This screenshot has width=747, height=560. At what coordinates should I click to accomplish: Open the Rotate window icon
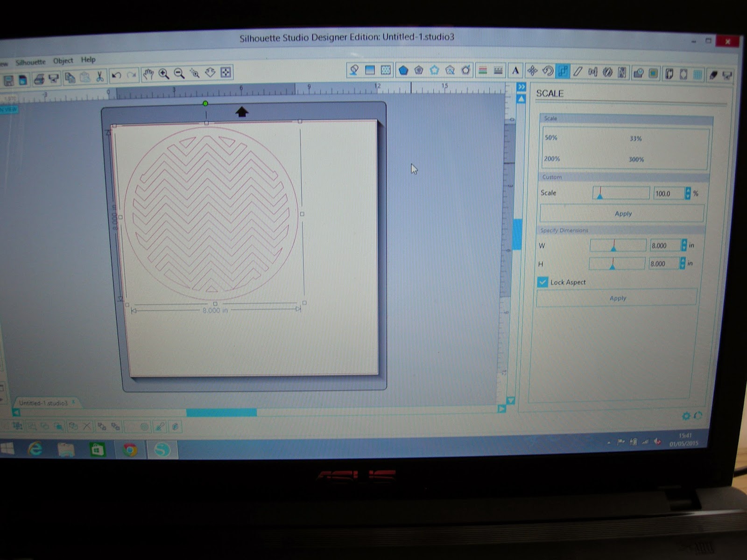click(x=548, y=71)
